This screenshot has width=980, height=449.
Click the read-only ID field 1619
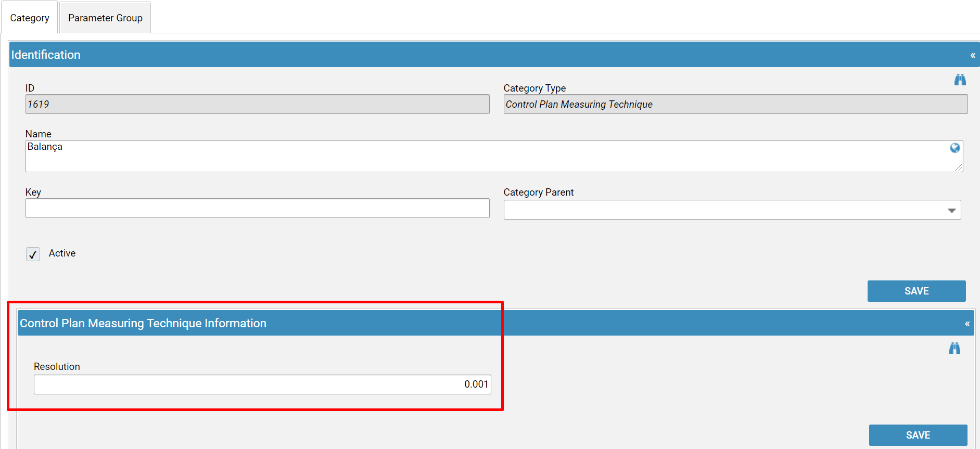[x=257, y=104]
